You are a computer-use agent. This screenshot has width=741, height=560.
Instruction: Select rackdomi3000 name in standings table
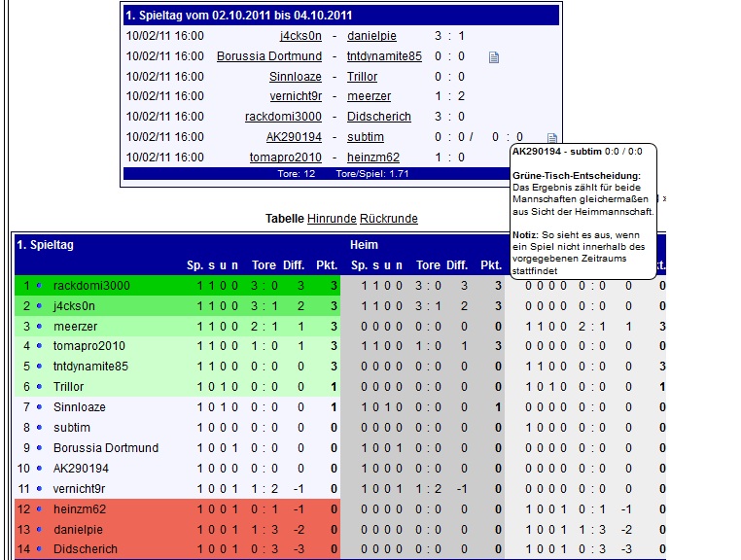[91, 286]
